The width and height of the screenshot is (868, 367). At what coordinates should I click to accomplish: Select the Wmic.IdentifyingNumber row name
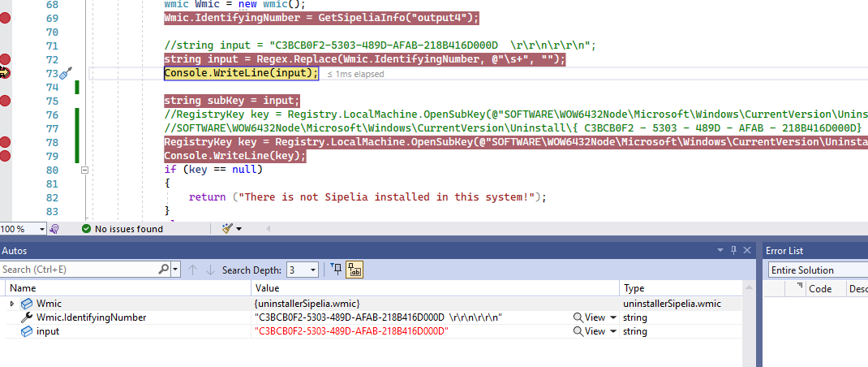pos(92,317)
